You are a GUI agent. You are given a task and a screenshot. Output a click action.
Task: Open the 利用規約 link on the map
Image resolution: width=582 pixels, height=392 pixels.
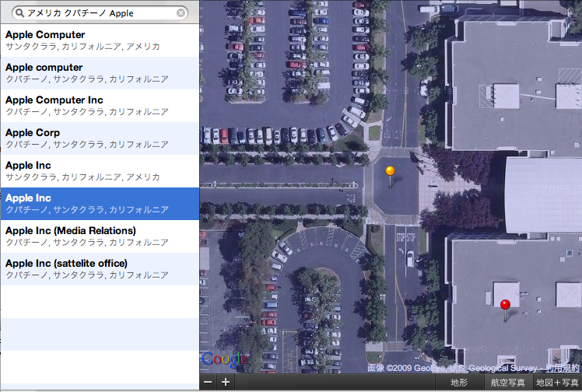coord(563,368)
